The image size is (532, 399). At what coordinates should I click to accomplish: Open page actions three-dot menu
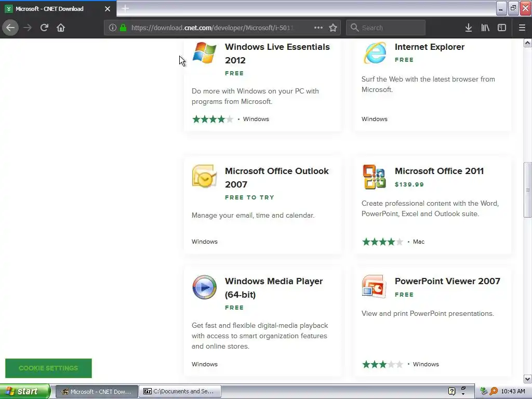click(x=318, y=28)
